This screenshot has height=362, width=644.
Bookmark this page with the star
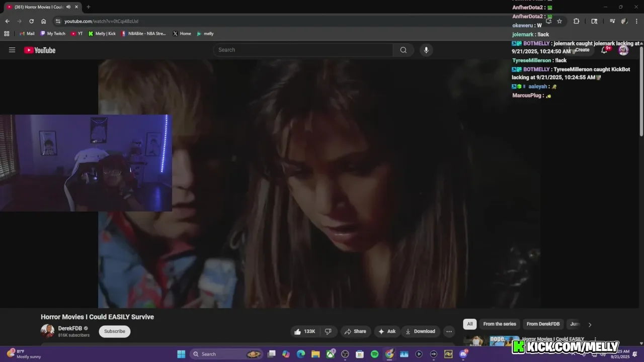[x=559, y=21]
